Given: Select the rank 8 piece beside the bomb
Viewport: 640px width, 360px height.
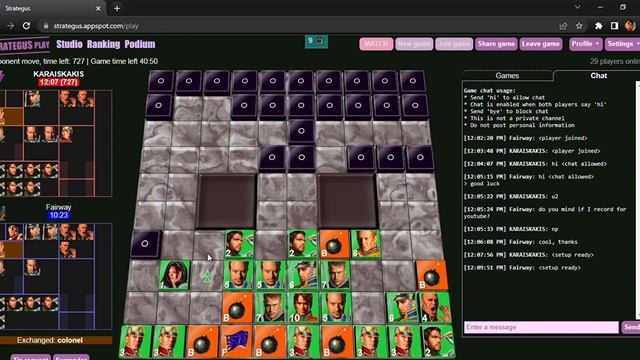Looking at the screenshot, I should point(366,244).
